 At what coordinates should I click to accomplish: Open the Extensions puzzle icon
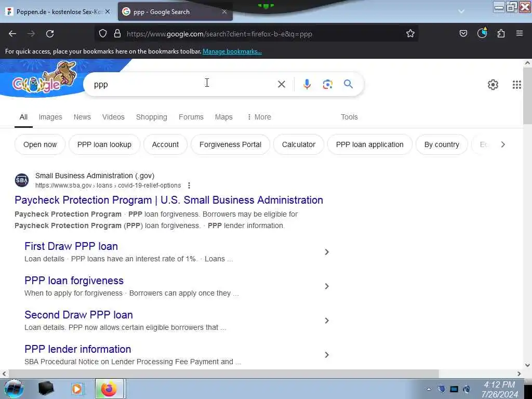click(501, 33)
